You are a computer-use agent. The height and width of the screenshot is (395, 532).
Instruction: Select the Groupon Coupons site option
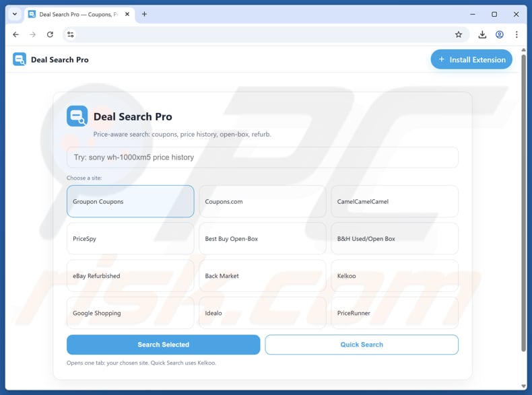130,201
